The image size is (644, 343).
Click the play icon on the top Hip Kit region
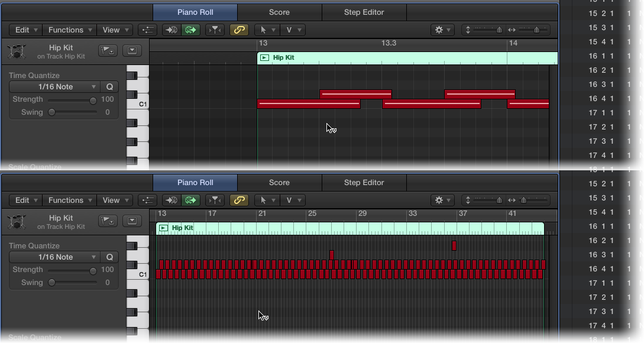[x=264, y=58]
